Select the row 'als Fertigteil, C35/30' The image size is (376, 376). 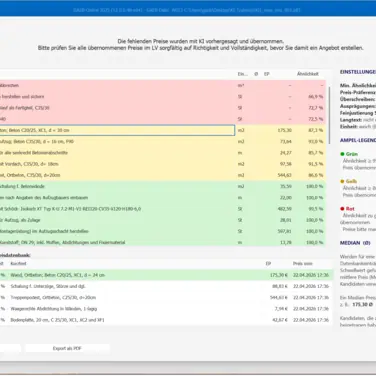[x=163, y=108]
